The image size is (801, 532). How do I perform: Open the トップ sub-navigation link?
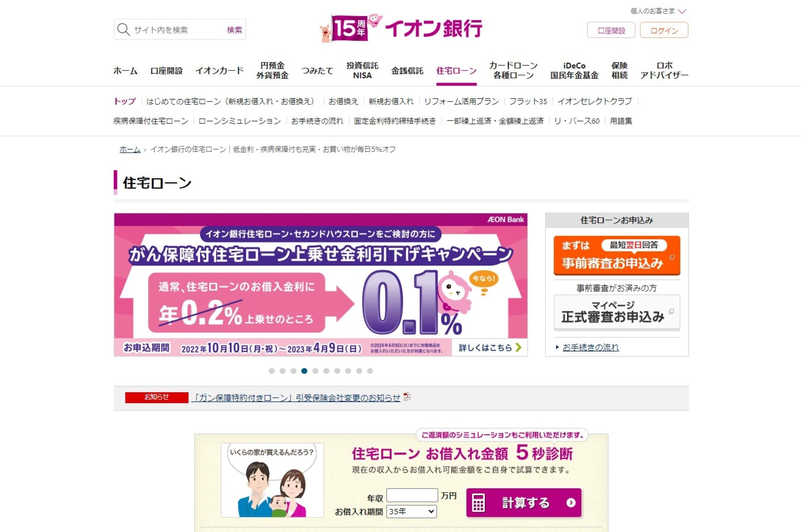[125, 101]
